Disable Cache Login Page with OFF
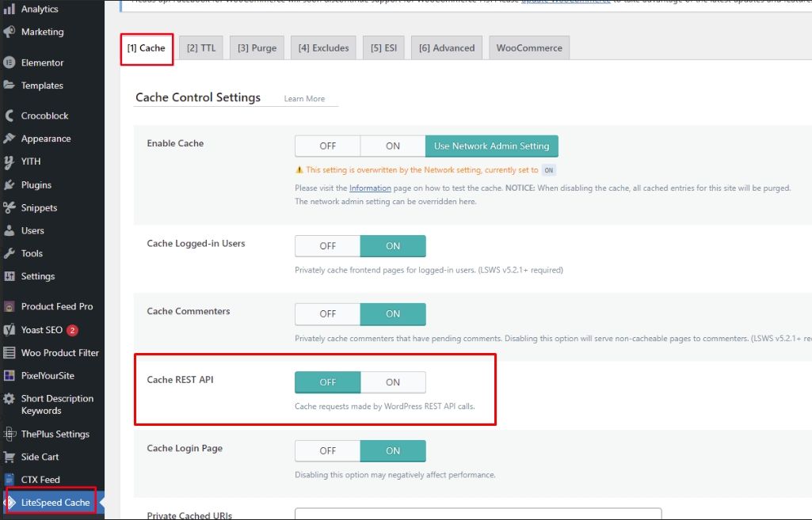Screen dimensions: 812x520 pyautogui.click(x=328, y=451)
